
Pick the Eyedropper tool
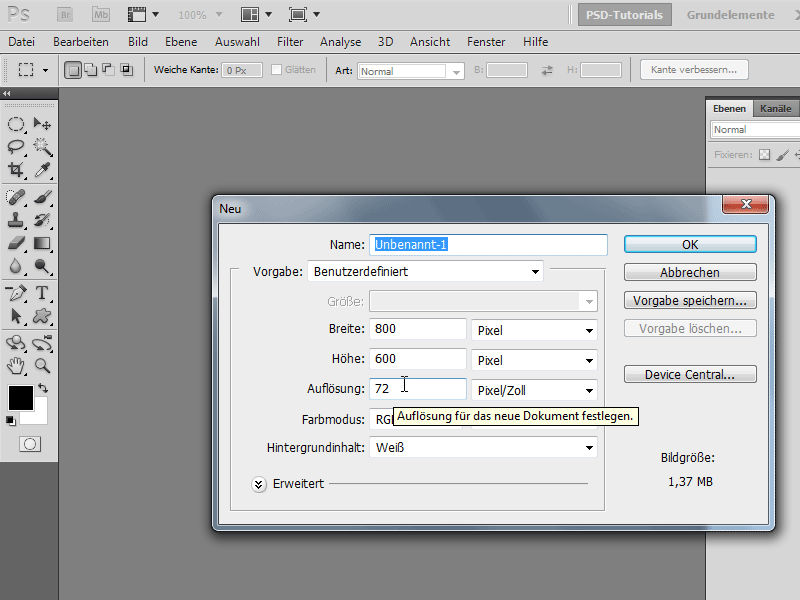click(x=42, y=170)
